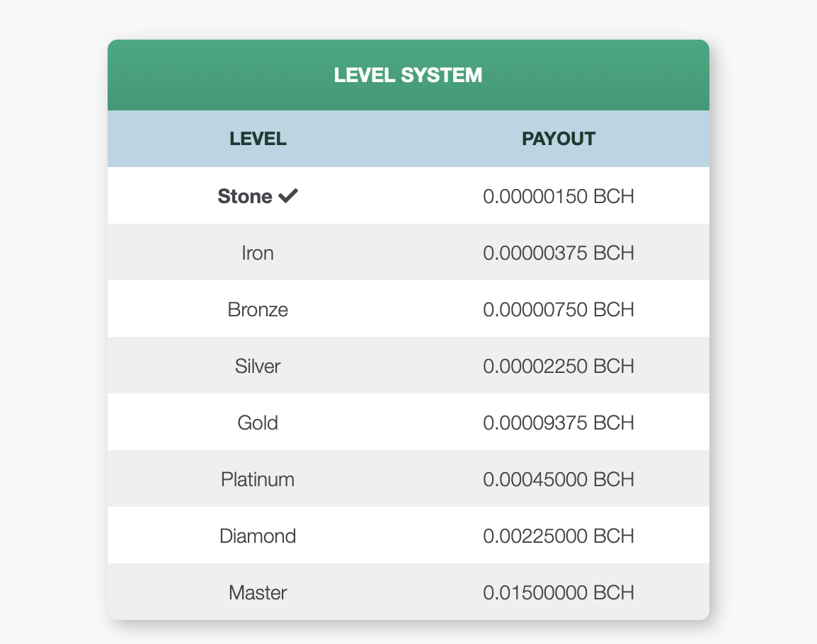The width and height of the screenshot is (817, 644).
Task: Select the Diamond level name
Action: (x=258, y=536)
